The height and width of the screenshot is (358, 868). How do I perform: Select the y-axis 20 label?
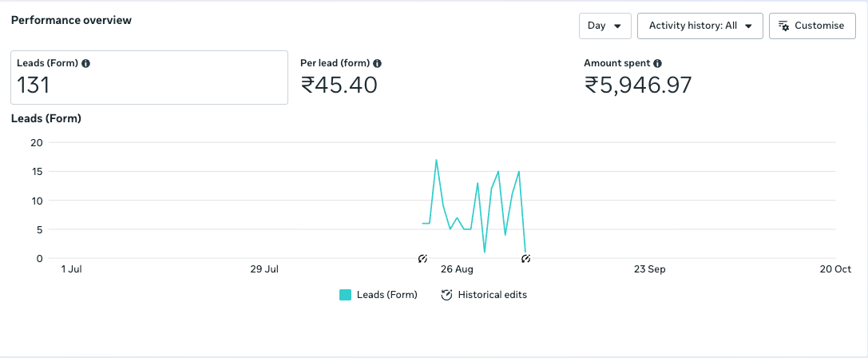coord(36,142)
